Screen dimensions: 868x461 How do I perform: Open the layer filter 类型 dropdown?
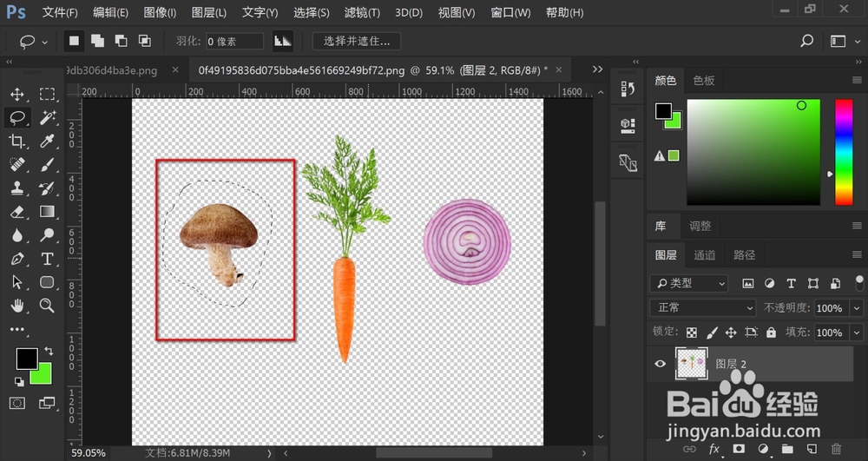pos(689,283)
